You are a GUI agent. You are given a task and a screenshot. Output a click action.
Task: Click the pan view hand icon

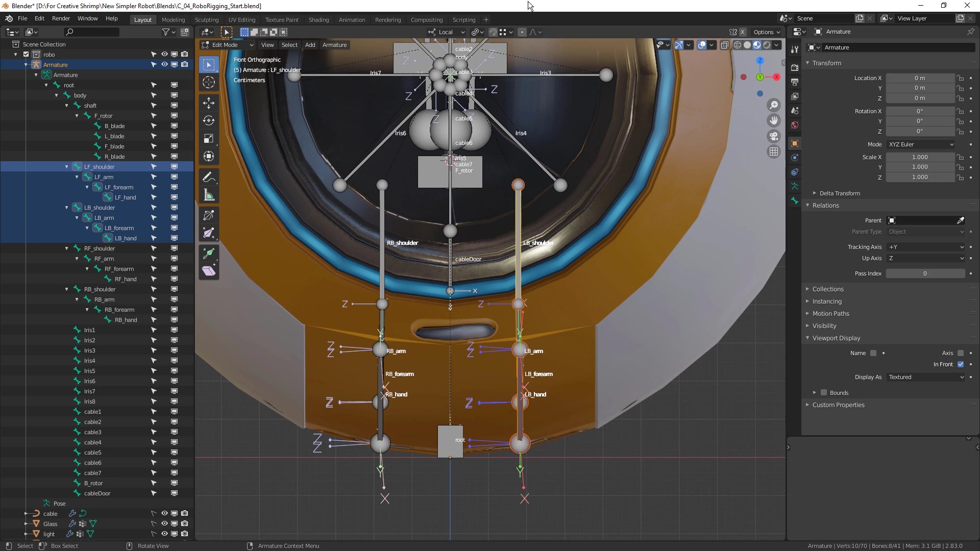pos(774,120)
